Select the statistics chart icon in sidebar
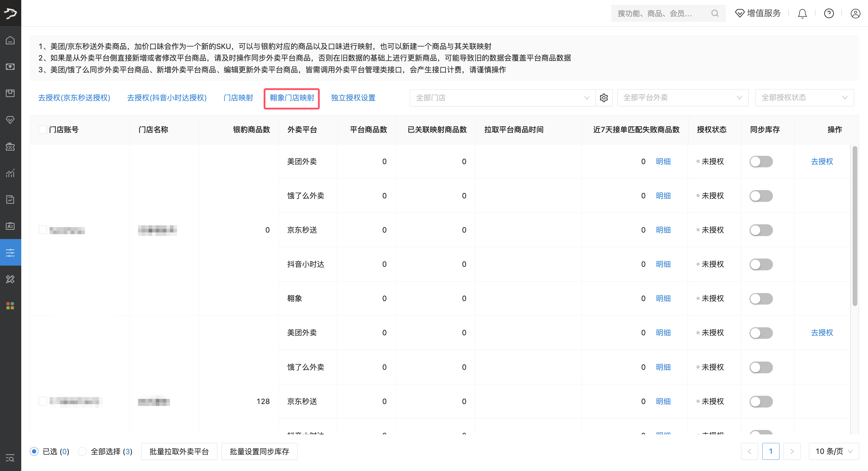Viewport: 868px width, 471px height. pos(10,173)
